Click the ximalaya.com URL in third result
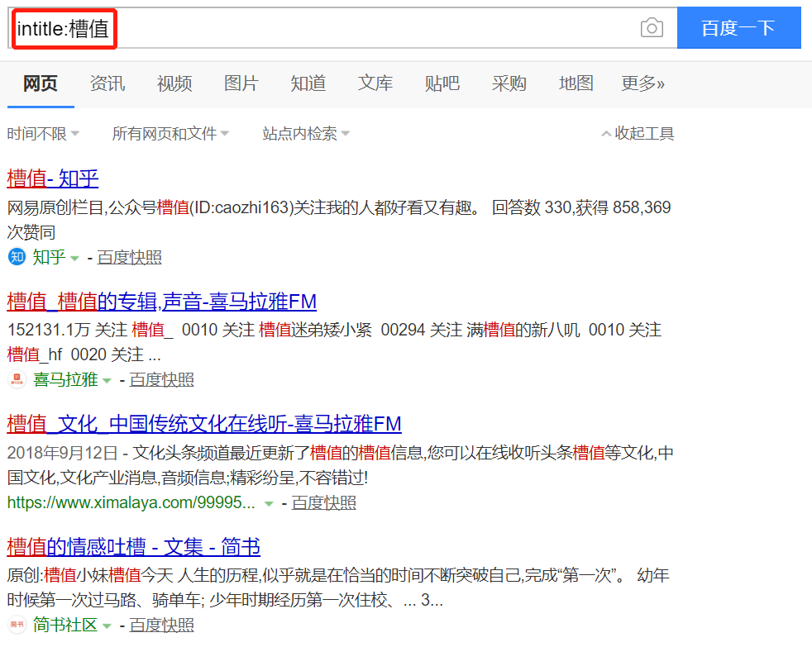 [x=131, y=502]
